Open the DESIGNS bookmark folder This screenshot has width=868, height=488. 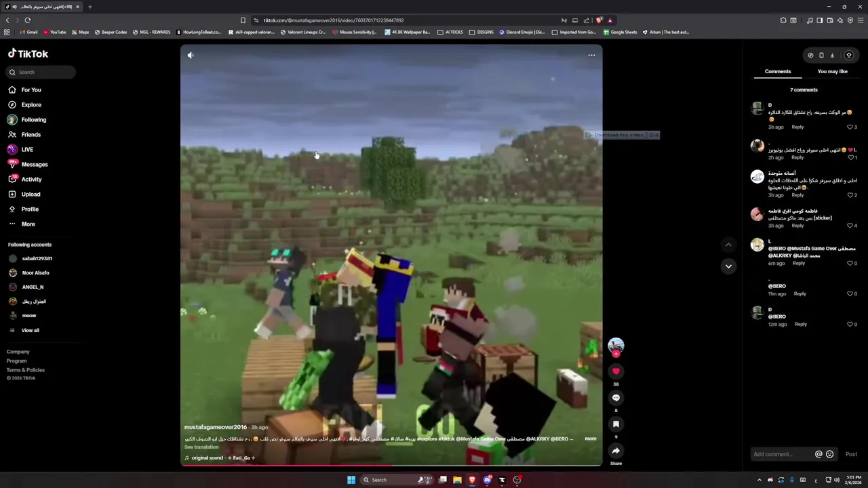[481, 32]
